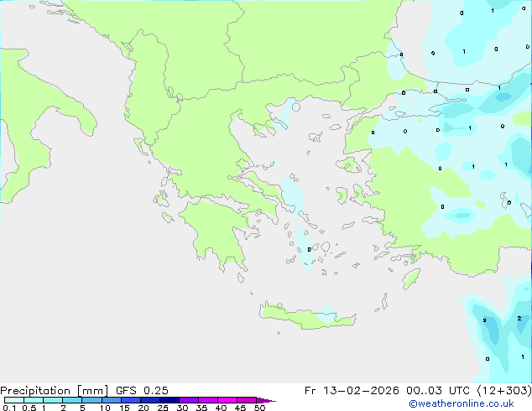Click the '50' legend scale label
The image size is (532, 411).
tap(260, 408)
